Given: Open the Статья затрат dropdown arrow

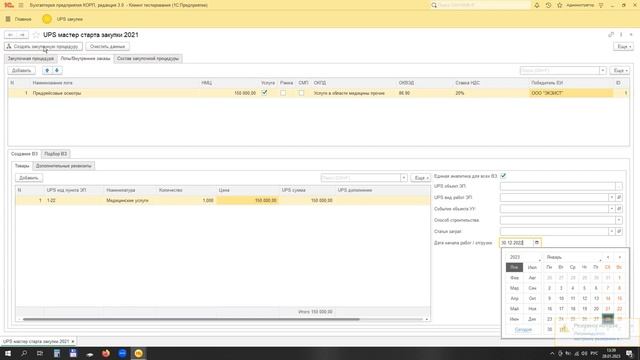Looking at the screenshot, I should 611,231.
